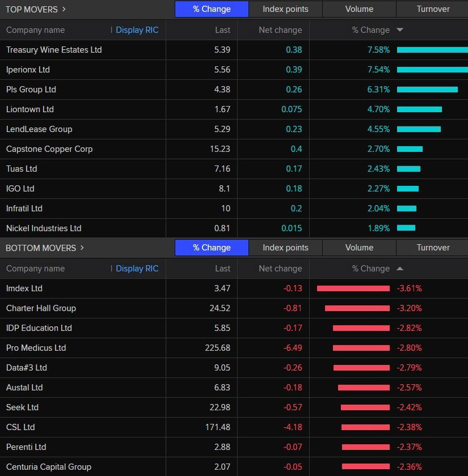Image resolution: width=468 pixels, height=476 pixels.
Task: Open Treasury Wine Estates Ltd row
Action: click(x=54, y=50)
